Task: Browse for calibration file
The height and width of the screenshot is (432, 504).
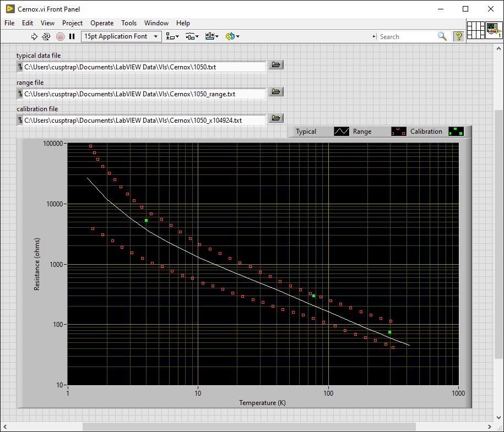Action: tap(276, 118)
